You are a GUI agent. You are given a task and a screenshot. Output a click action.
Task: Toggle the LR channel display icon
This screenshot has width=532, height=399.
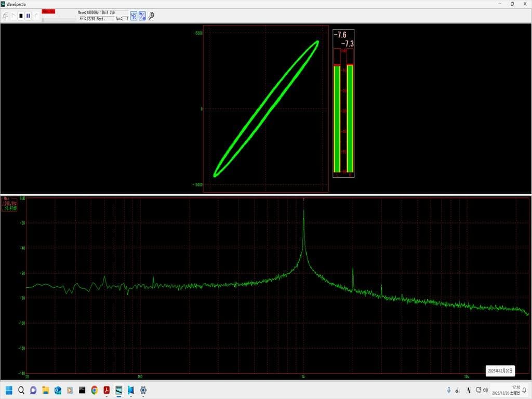click(134, 16)
